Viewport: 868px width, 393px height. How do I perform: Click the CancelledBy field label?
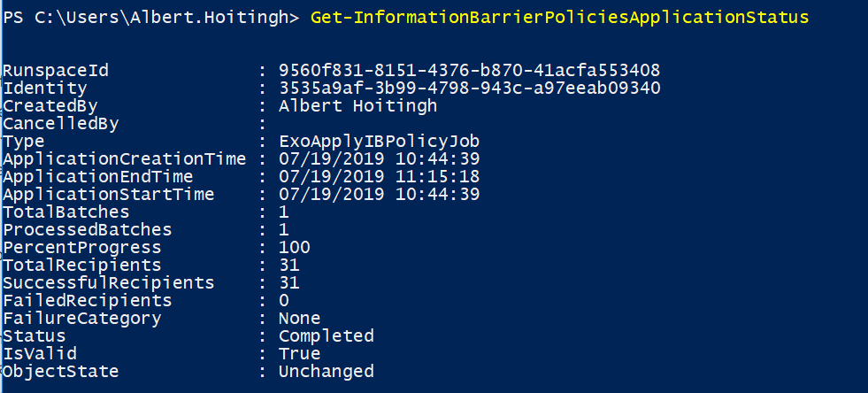pyautogui.click(x=60, y=123)
